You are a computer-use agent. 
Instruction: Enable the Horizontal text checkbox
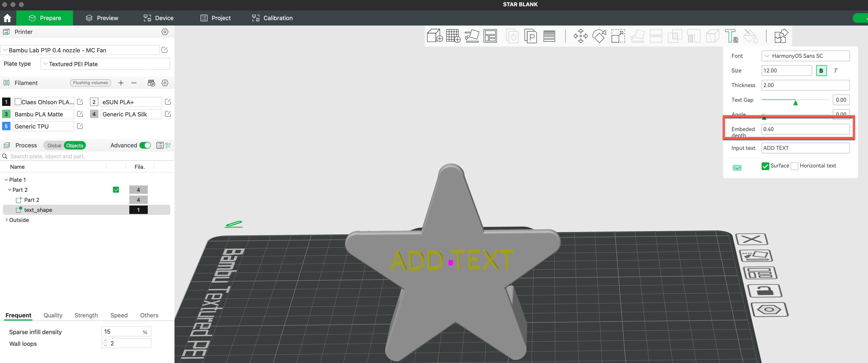(x=794, y=166)
